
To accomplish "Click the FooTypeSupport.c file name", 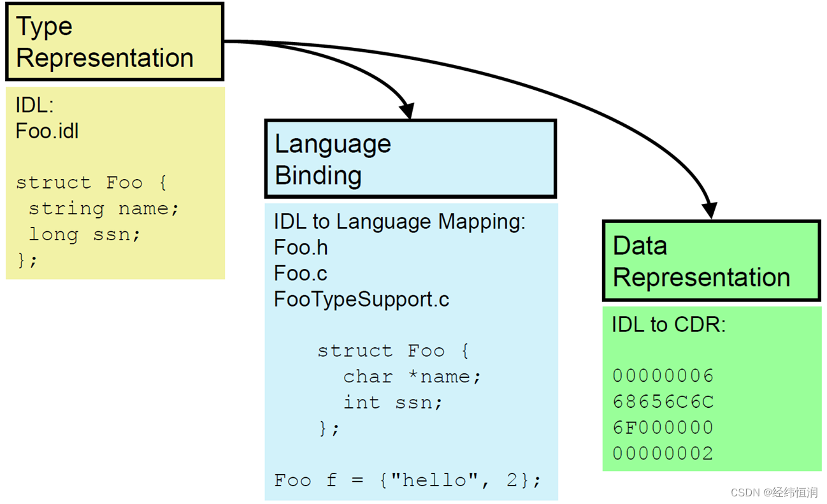I will pyautogui.click(x=361, y=299).
